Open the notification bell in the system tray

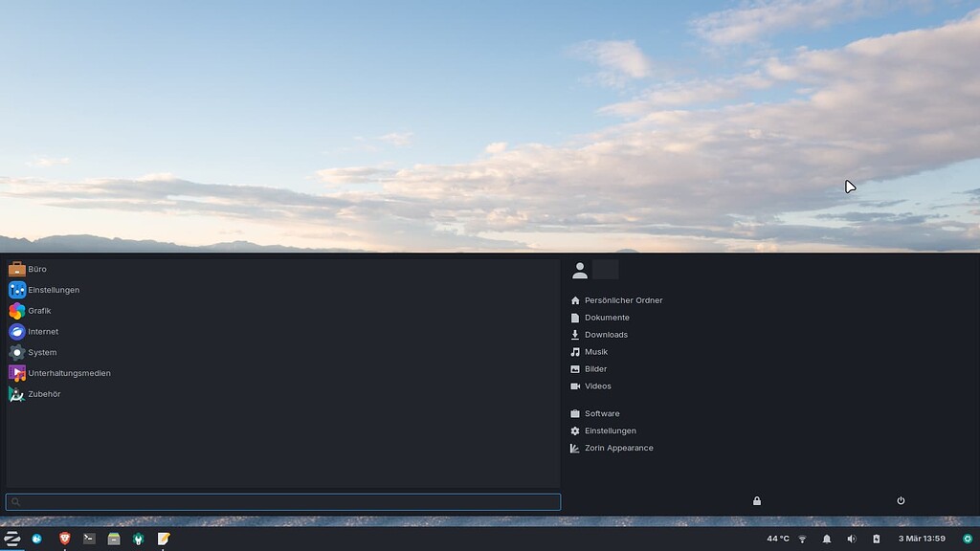tap(826, 539)
